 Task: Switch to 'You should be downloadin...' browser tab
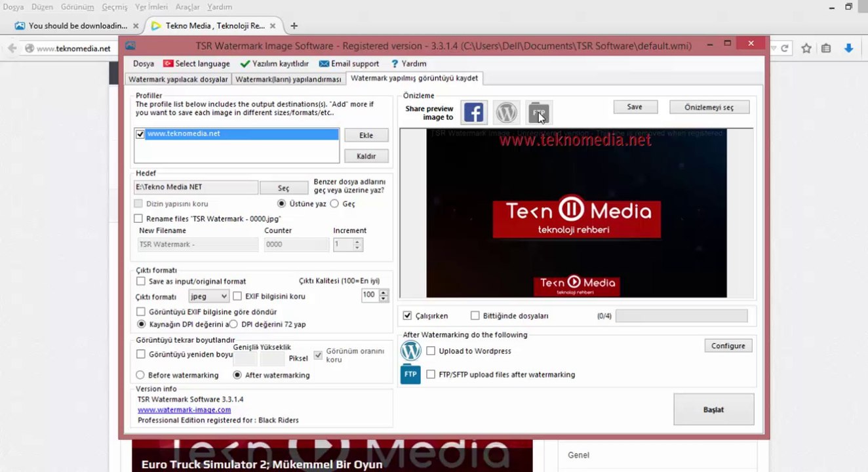click(x=77, y=26)
